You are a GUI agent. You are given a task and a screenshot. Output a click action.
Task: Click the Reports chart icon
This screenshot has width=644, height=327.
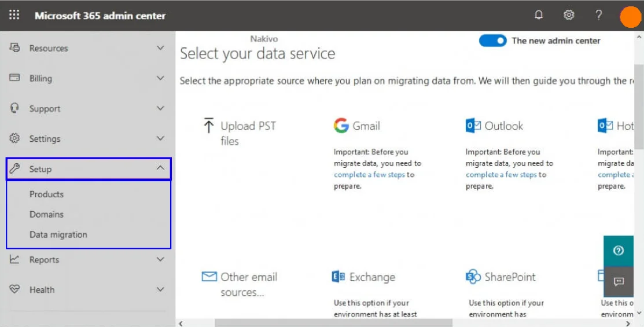pyautogui.click(x=14, y=259)
